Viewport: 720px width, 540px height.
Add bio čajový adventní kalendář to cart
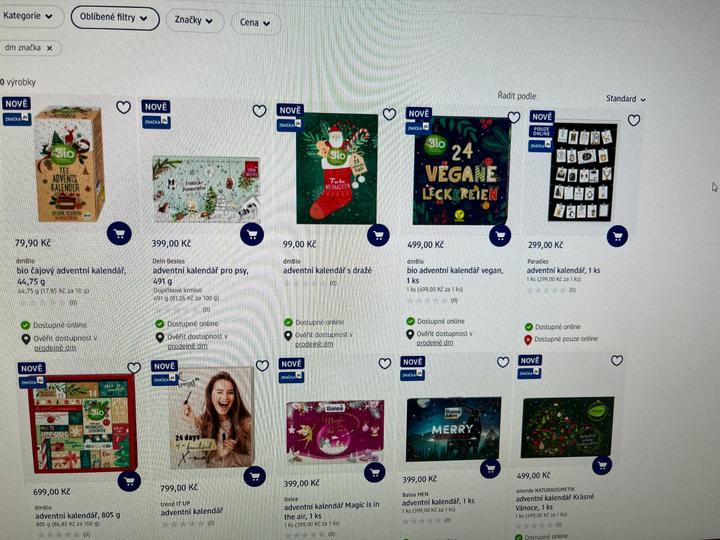tap(119, 233)
